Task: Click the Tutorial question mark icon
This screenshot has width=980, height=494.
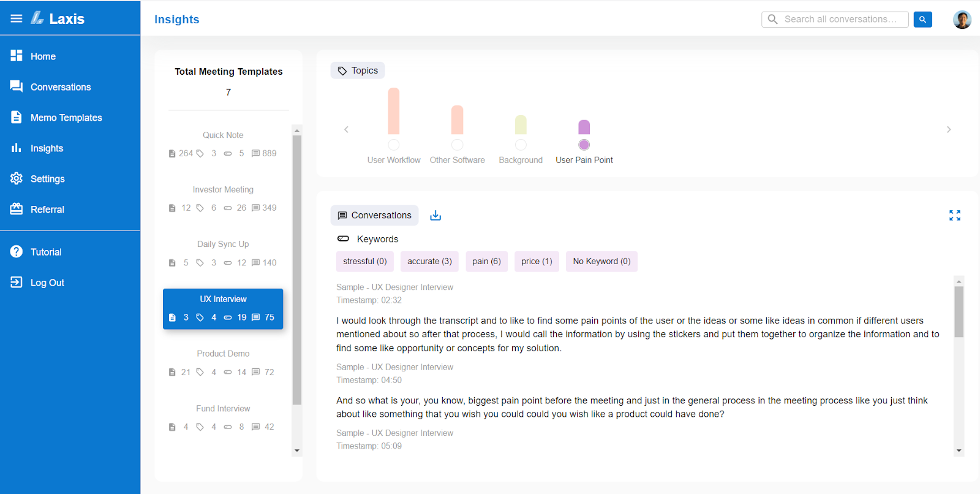Action: [17, 251]
